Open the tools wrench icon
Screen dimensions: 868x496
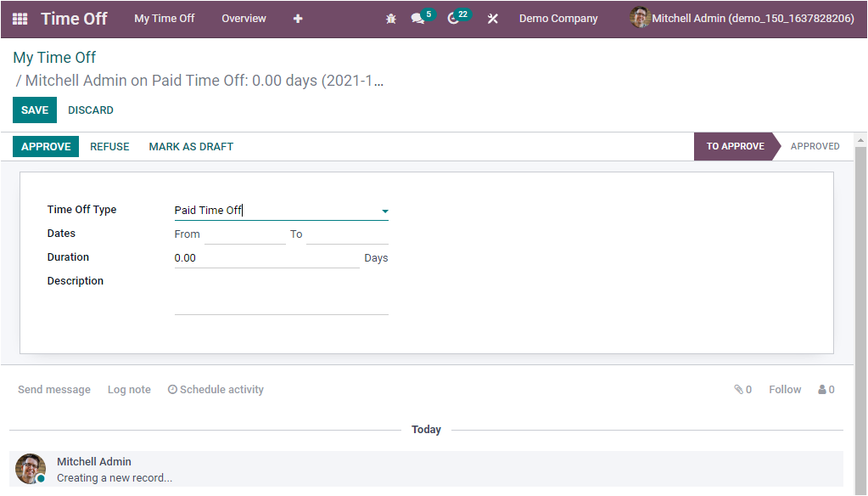pos(492,18)
